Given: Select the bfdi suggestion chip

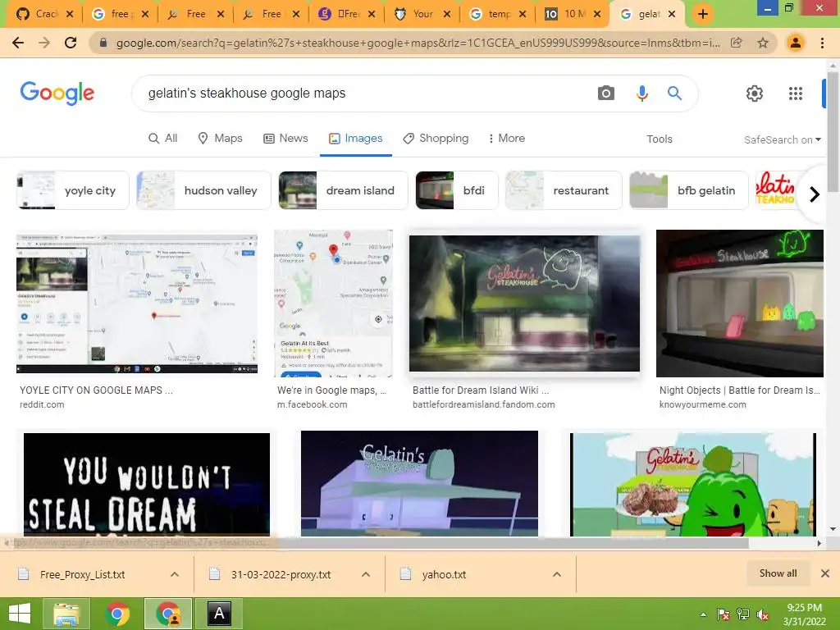Looking at the screenshot, I should coord(457,190).
